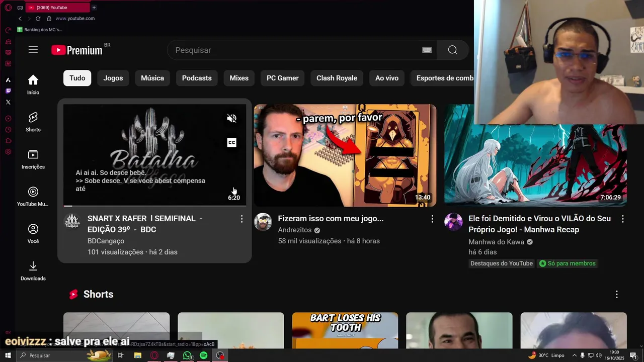This screenshot has height=362, width=644.
Task: Open the Fizeram isso com meu jogo title
Action: point(331,219)
